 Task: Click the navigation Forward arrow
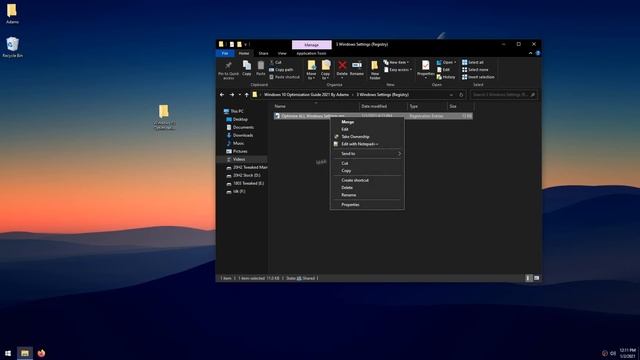click(231, 95)
